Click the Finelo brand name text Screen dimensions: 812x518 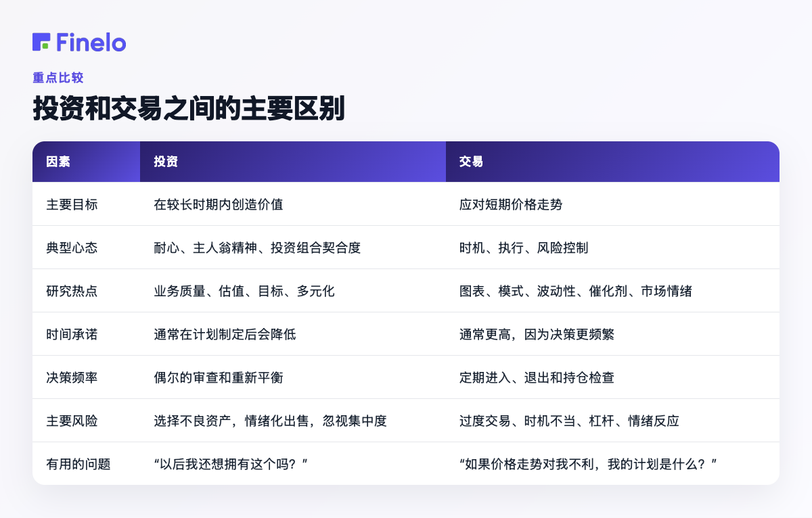click(x=91, y=42)
